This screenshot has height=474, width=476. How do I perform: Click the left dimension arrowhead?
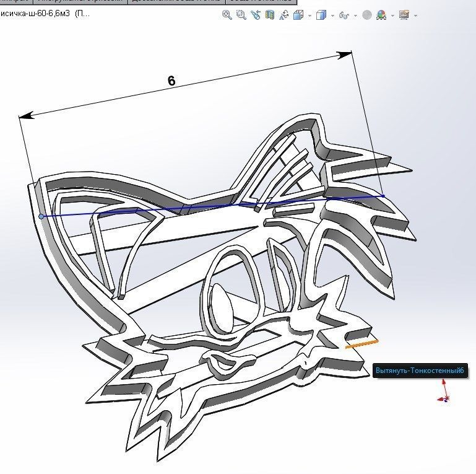27,115
